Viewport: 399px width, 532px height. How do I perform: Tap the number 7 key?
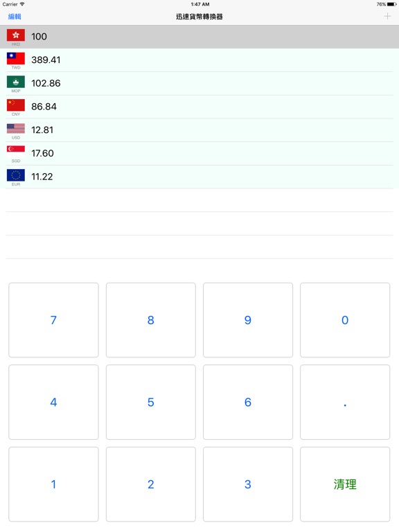pyautogui.click(x=53, y=320)
